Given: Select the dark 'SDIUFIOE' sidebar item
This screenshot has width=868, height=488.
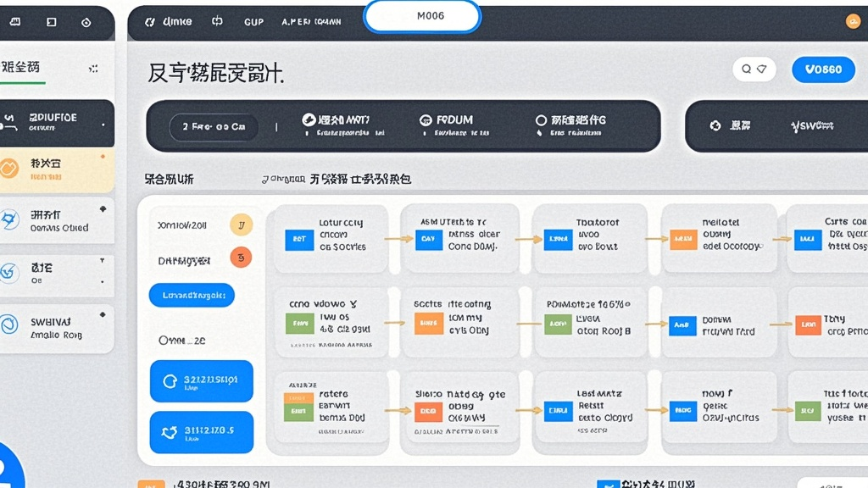Looking at the screenshot, I should pyautogui.click(x=57, y=123).
